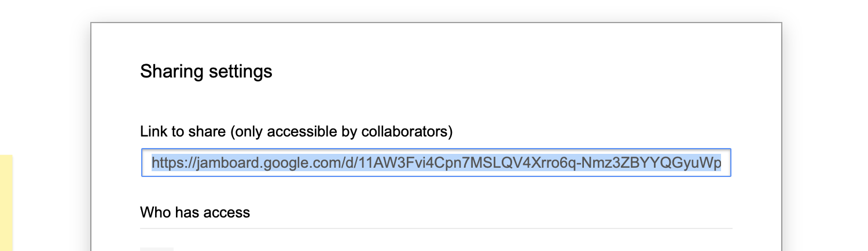868x251 pixels.
Task: Click the dimmed area above the dialog
Action: [x=434, y=10]
